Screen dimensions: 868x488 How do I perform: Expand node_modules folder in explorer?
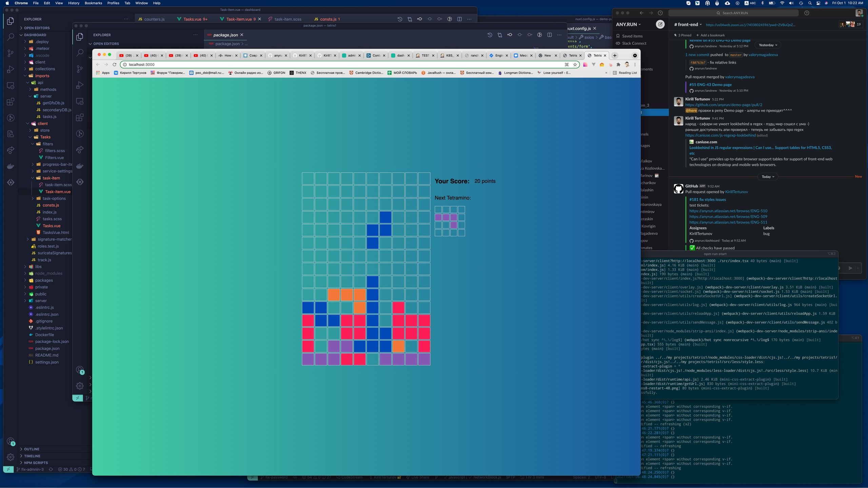coord(48,273)
